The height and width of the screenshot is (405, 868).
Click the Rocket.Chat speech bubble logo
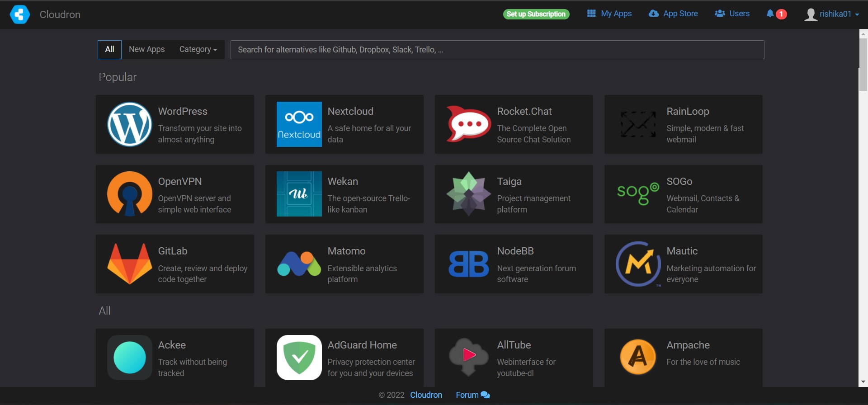coord(469,124)
